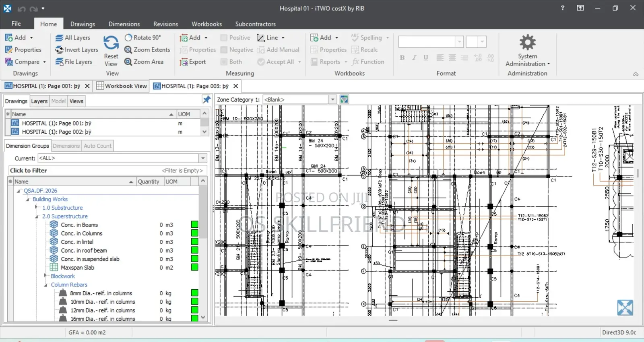Click Add in Drawings group
This screenshot has height=342, width=644.
point(19,38)
